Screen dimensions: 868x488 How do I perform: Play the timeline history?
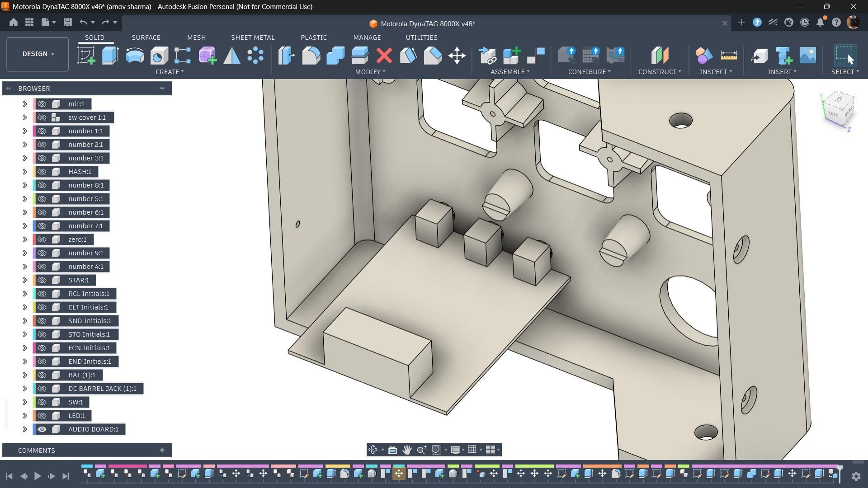38,476
